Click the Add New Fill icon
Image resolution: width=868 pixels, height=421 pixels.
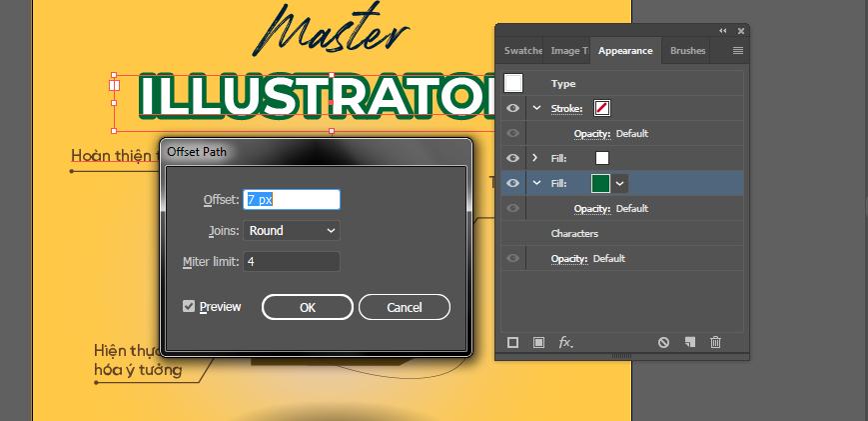pos(538,343)
